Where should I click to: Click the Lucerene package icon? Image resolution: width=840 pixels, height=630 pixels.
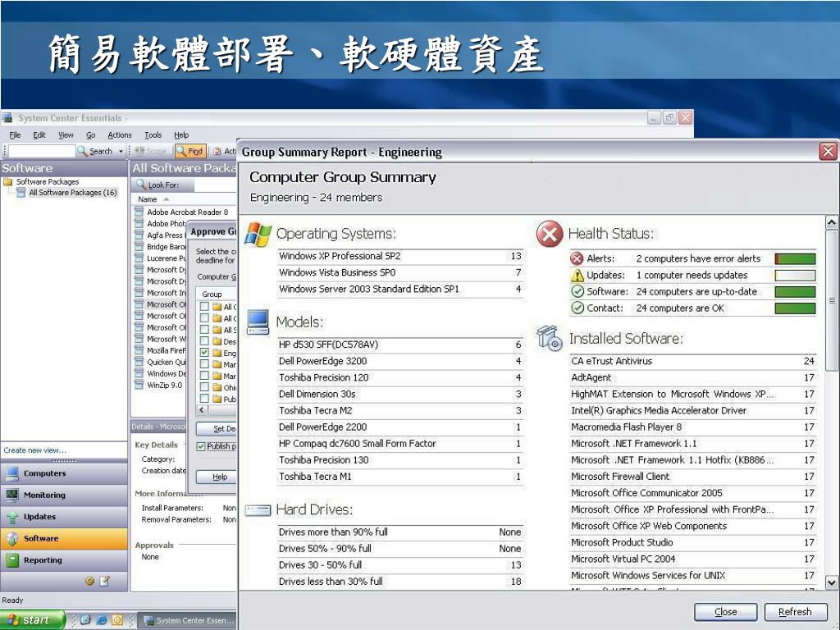point(139,258)
